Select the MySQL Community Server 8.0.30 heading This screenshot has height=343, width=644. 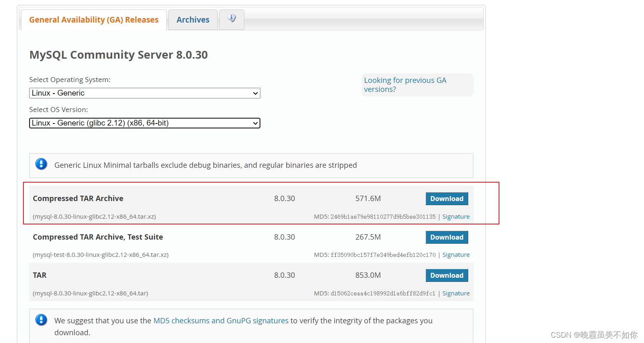119,55
